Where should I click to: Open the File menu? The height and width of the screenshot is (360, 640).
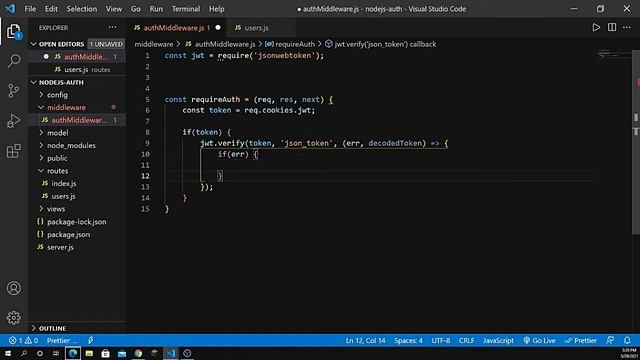coord(30,9)
